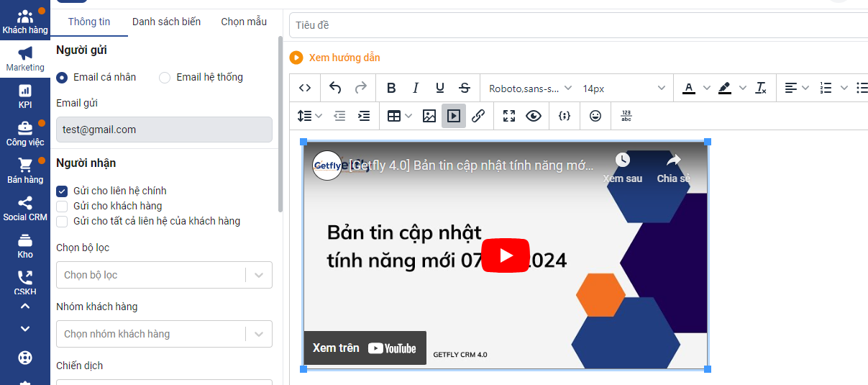Insert an image

(429, 116)
